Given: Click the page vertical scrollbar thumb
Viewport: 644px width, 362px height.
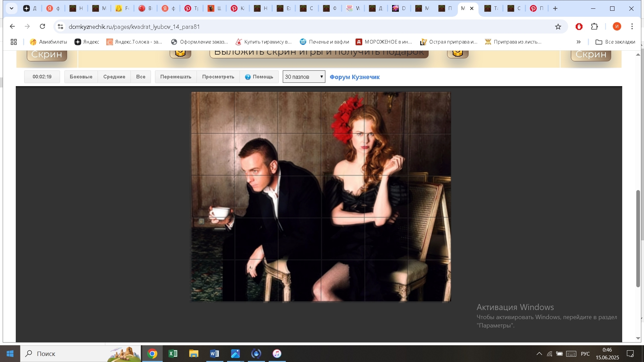Looking at the screenshot, I should [638, 238].
